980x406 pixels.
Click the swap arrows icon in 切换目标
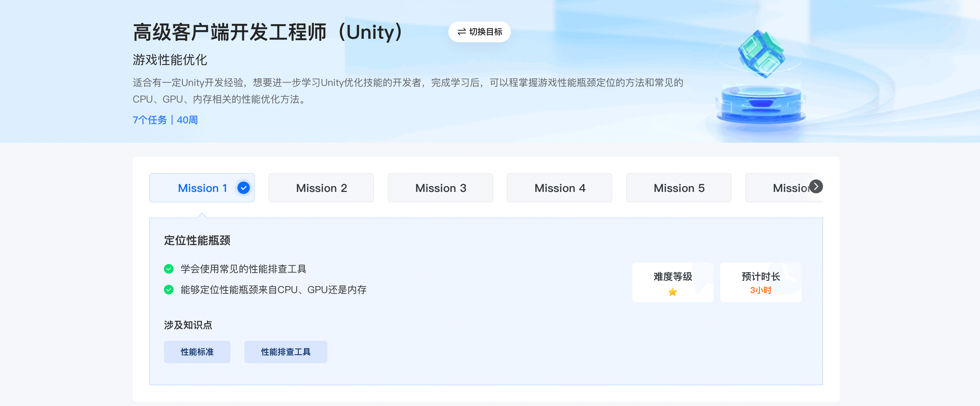[462, 32]
